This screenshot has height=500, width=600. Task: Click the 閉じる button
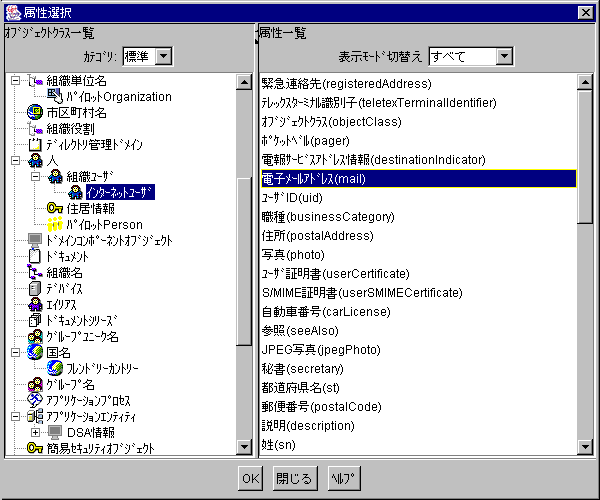coord(295,478)
